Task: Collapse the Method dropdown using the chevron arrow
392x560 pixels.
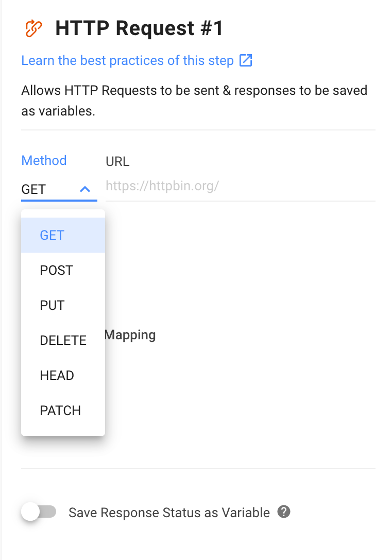Action: (x=86, y=189)
